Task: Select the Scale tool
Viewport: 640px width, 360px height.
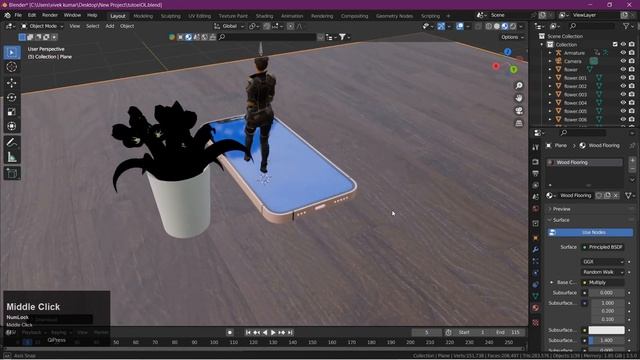Action: 11,112
